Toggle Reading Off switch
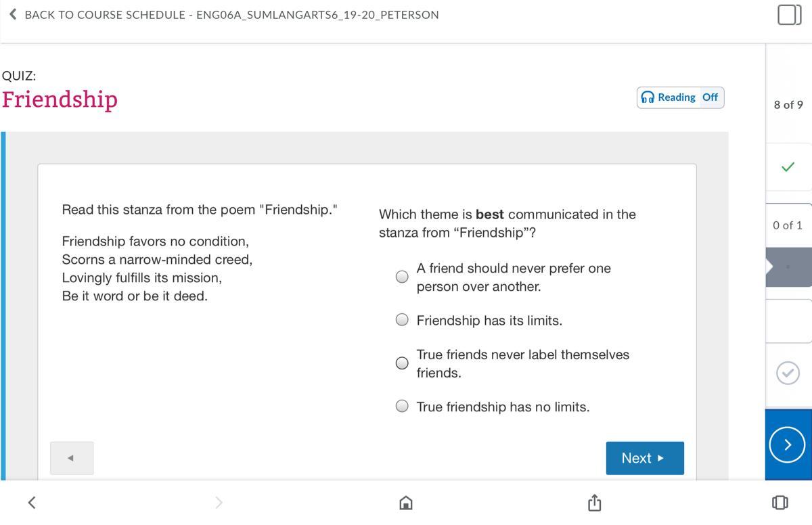 pos(710,97)
